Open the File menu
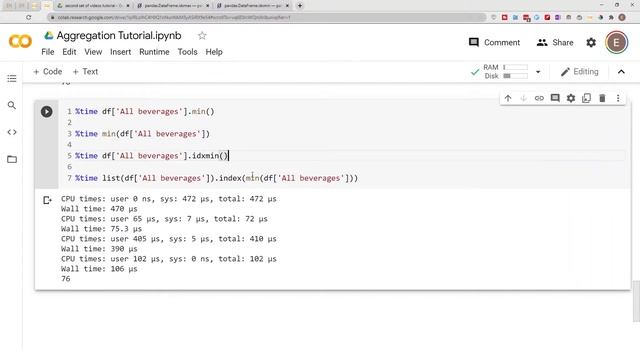 click(48, 52)
